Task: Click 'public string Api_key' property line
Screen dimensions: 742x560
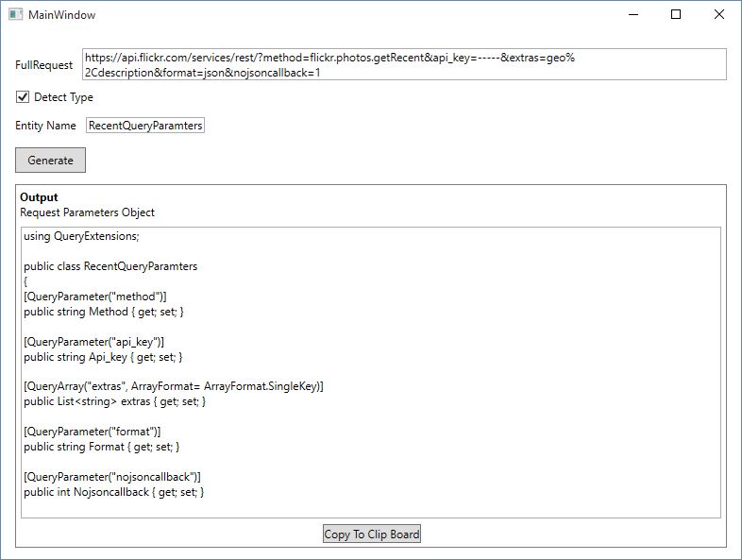Action: 103,357
